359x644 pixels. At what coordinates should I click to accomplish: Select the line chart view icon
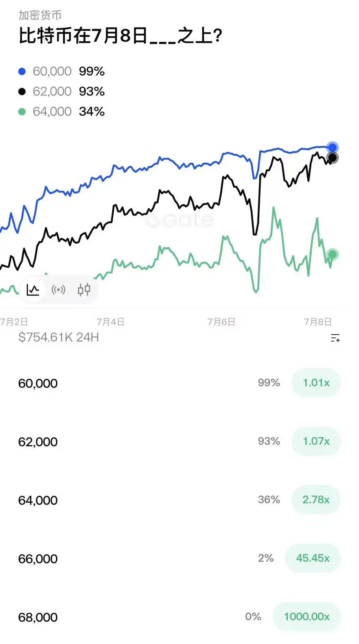33,289
